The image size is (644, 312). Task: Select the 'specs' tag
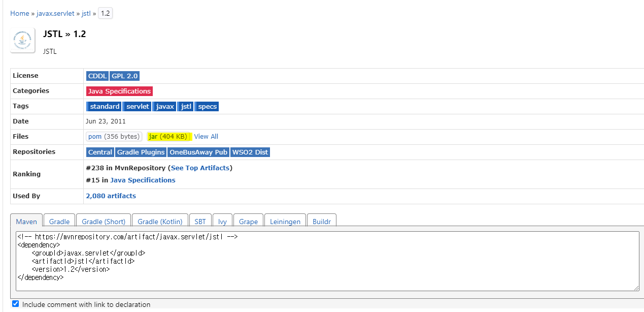[207, 106]
